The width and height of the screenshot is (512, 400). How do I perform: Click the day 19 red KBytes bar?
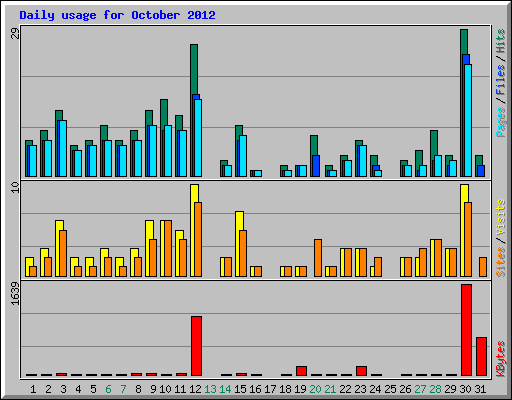click(x=301, y=371)
